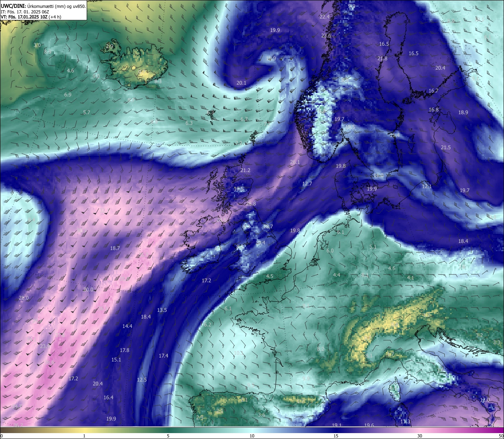Click the 21.2 value near Scotland

(245, 170)
